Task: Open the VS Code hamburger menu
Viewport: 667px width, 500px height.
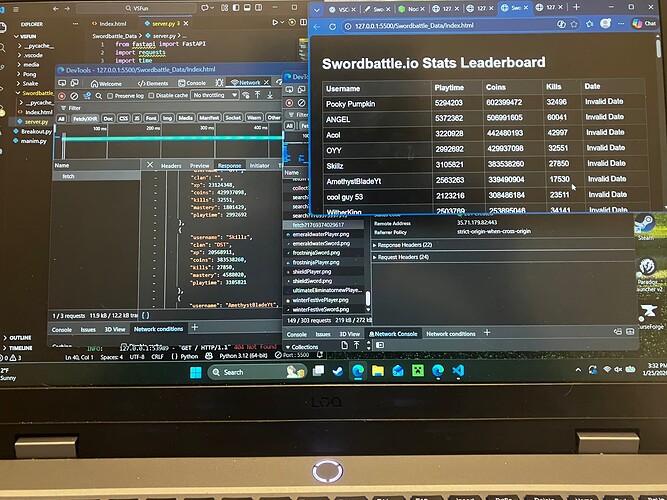Action: [16, 9]
